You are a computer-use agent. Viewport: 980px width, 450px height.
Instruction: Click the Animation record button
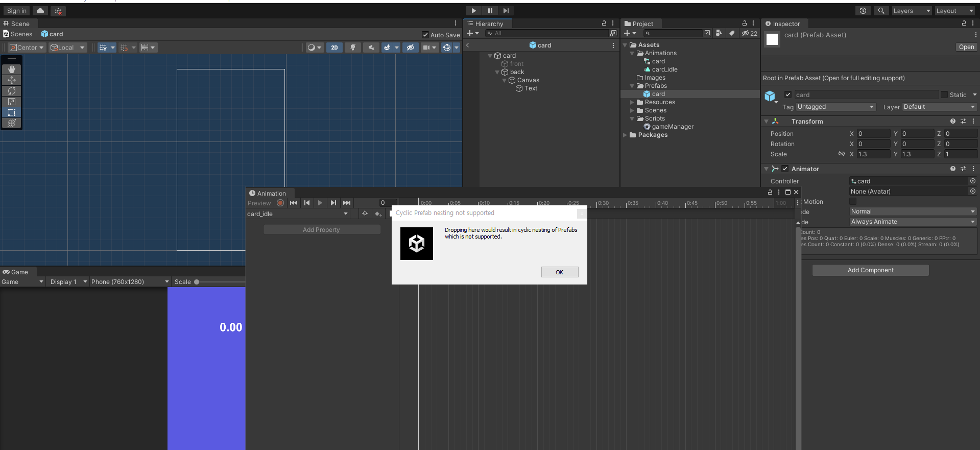(x=280, y=203)
